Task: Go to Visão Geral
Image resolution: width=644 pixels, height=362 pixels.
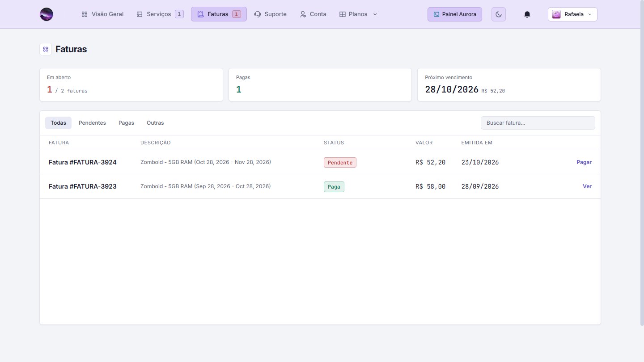Action: (102, 14)
